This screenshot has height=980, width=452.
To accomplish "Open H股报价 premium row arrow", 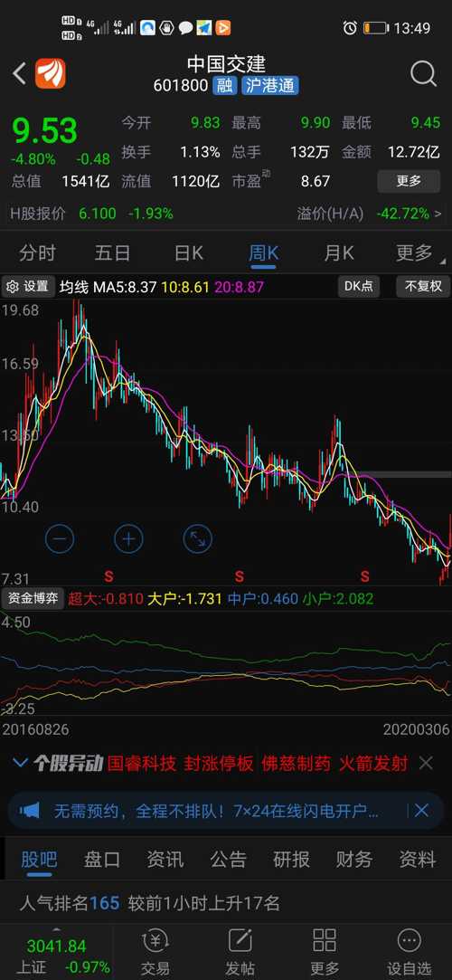I will coord(438,214).
